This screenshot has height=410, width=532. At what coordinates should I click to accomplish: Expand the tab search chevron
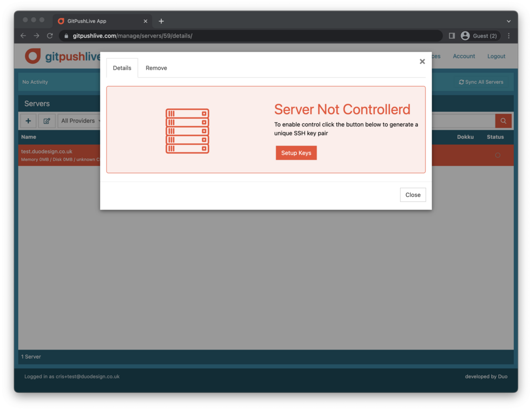pos(509,21)
